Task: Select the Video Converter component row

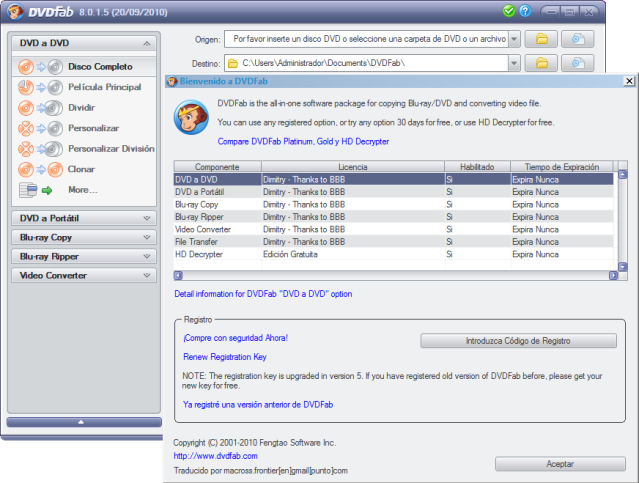Action: [x=394, y=229]
